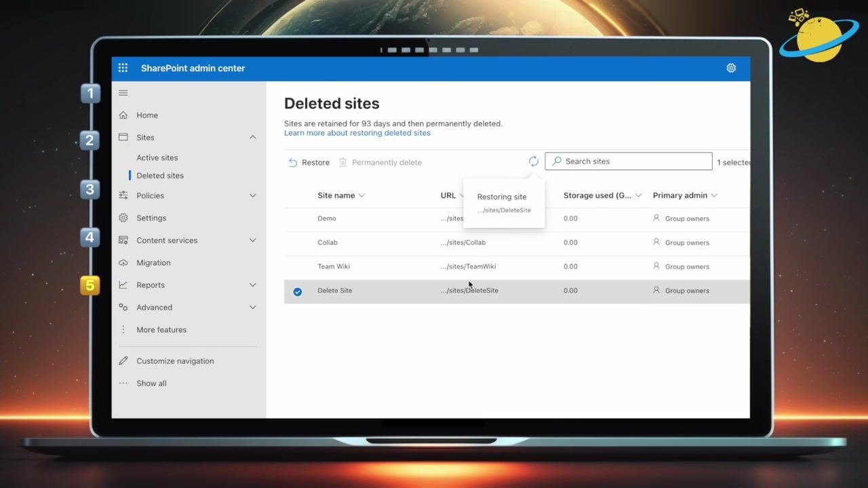Collapse the Sites section chevron

tap(252, 138)
